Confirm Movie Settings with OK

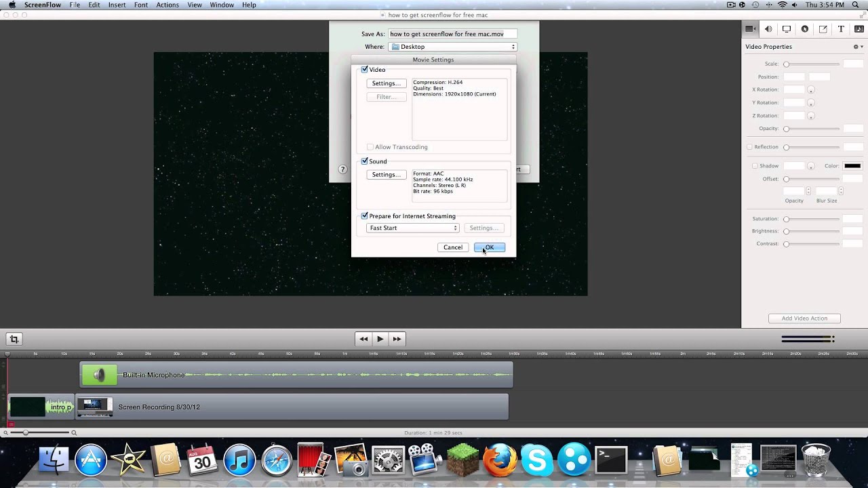point(490,247)
